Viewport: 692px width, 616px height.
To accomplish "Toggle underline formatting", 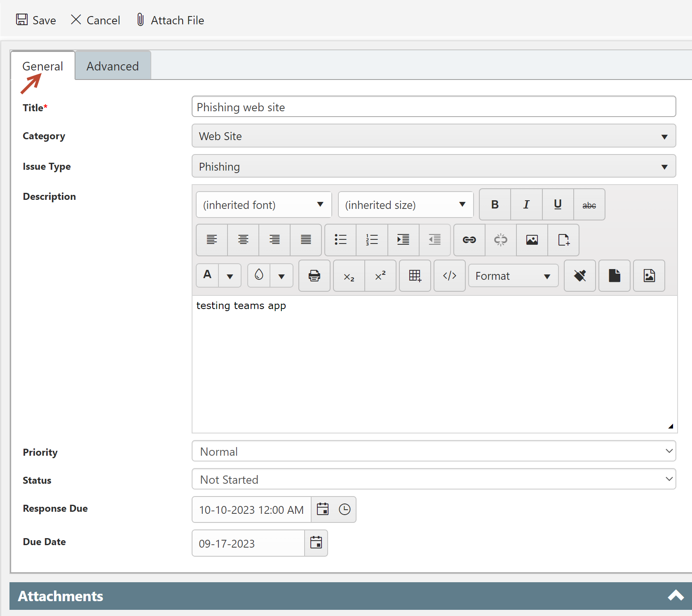I will point(558,204).
